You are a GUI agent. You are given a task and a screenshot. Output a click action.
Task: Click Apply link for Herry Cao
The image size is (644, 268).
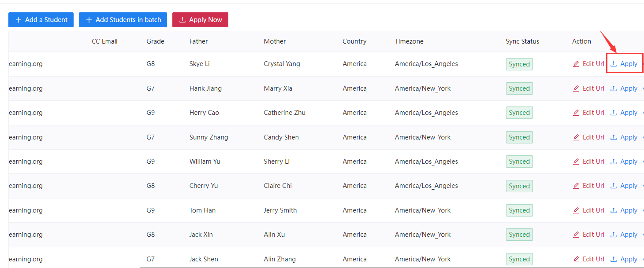pos(629,113)
